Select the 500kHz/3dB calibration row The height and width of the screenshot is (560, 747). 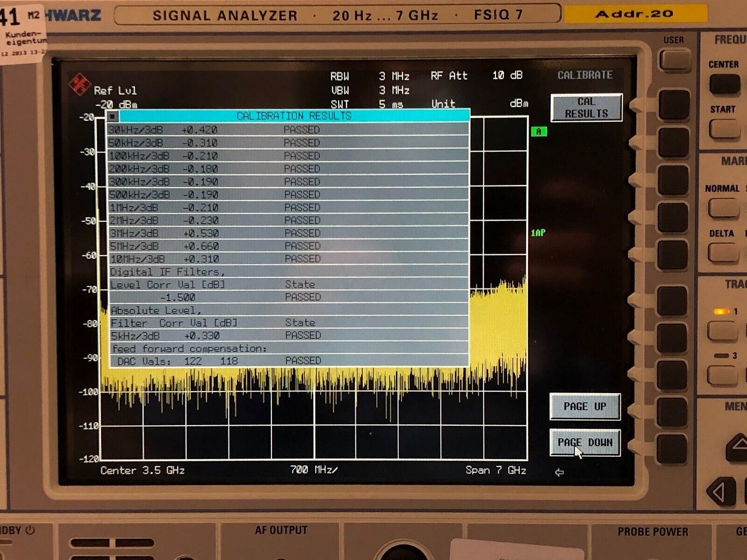coord(288,194)
